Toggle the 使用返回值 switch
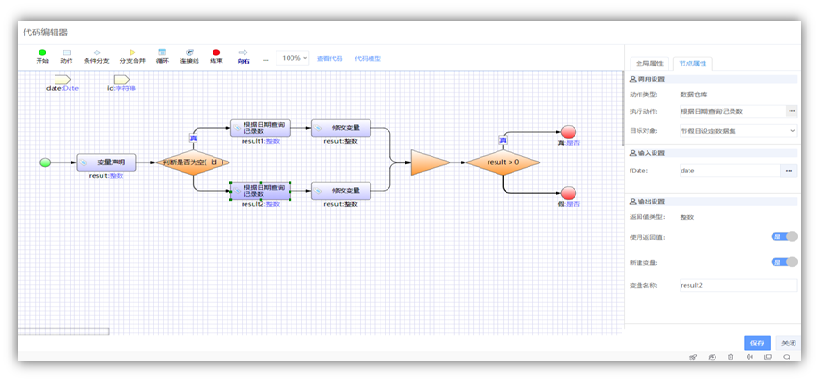Viewport: 817px width, 382px height. 784,237
